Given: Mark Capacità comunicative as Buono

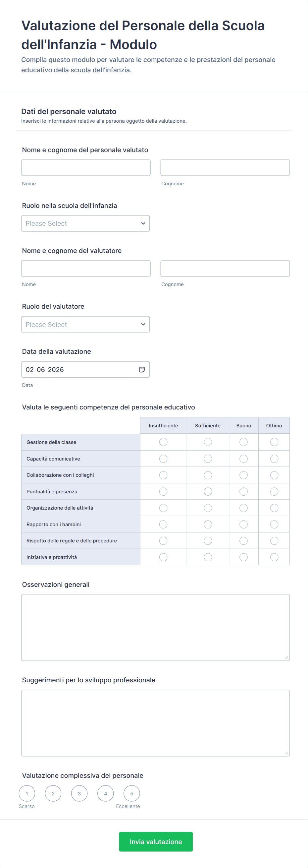Looking at the screenshot, I should click(243, 459).
